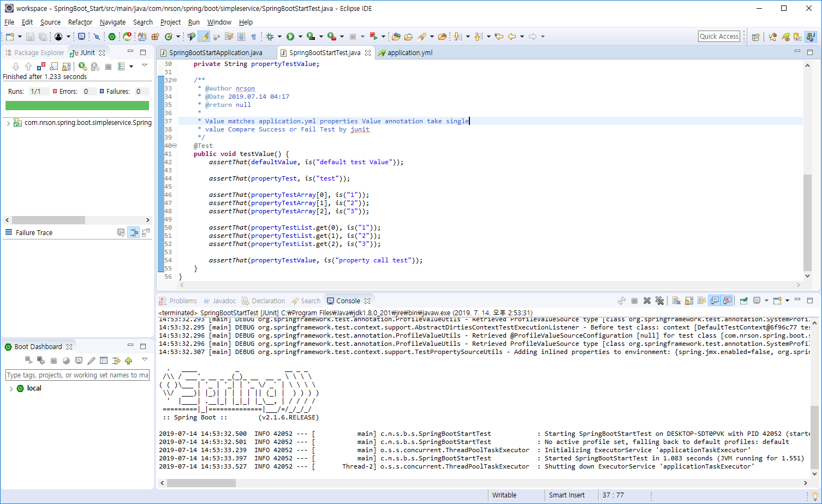Click the green JUnit progress bar
This screenshot has height=504, width=822.
[x=77, y=106]
